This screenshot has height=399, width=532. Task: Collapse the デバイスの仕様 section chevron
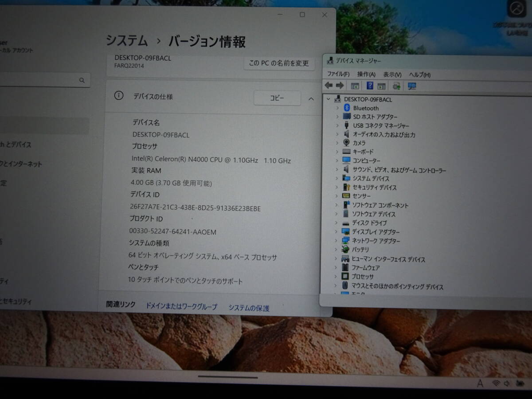(311, 98)
